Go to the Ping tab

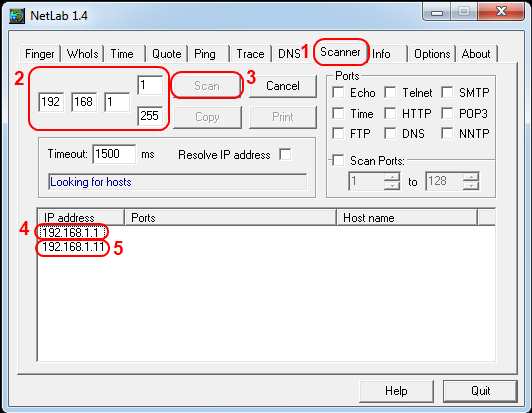(x=205, y=54)
